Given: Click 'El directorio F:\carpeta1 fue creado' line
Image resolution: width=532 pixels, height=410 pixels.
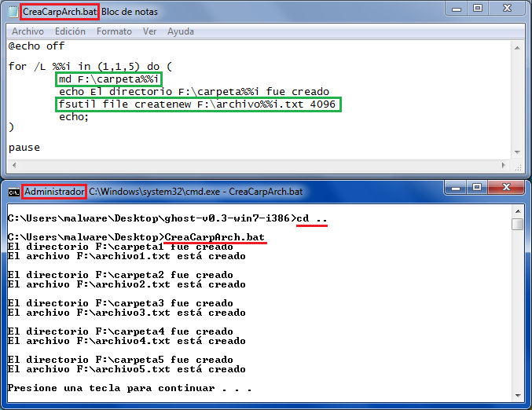Looking at the screenshot, I should tap(120, 247).
